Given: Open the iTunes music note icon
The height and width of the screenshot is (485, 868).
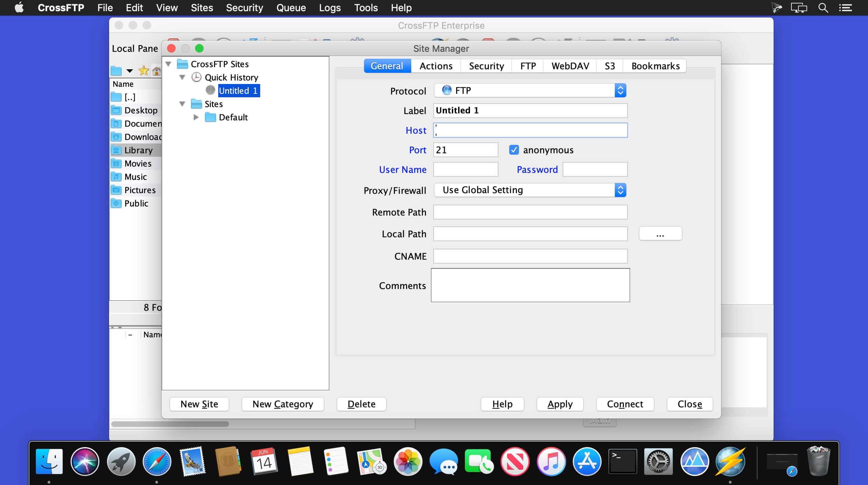Looking at the screenshot, I should click(551, 462).
